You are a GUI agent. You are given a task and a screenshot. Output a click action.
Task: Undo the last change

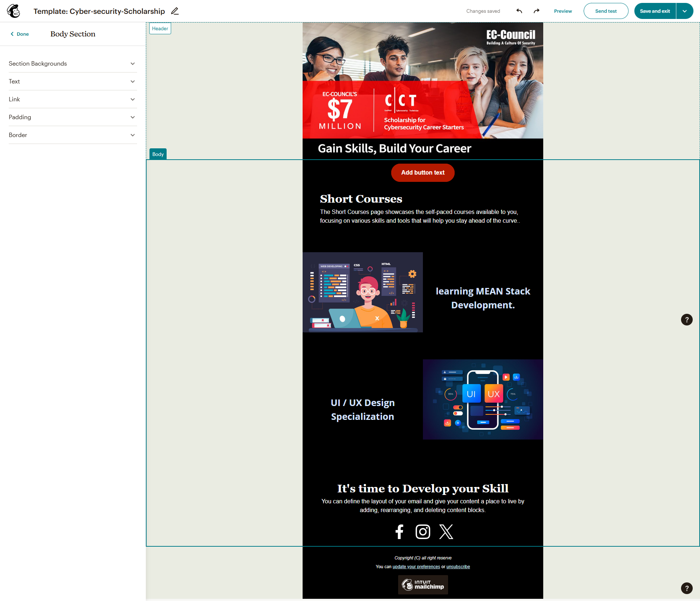pos(519,11)
